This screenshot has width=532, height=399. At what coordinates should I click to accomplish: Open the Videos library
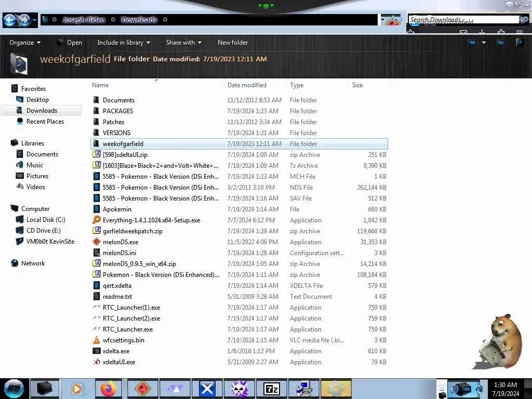tap(35, 187)
